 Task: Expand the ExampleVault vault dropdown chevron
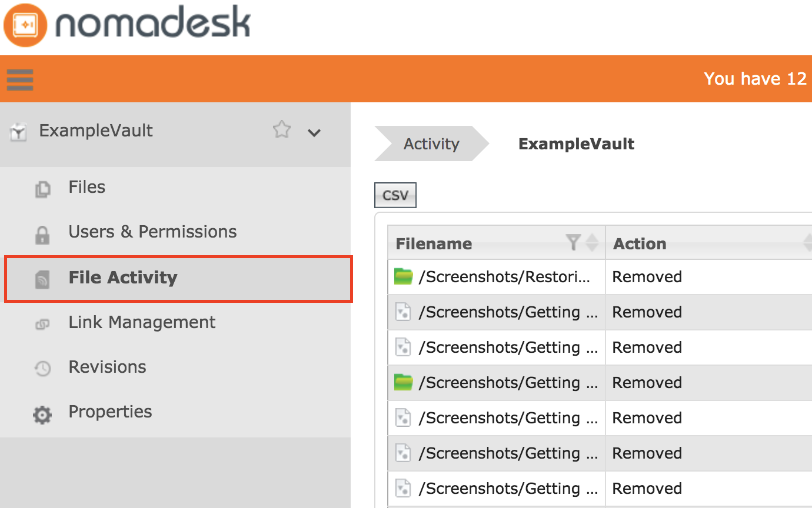point(314,133)
